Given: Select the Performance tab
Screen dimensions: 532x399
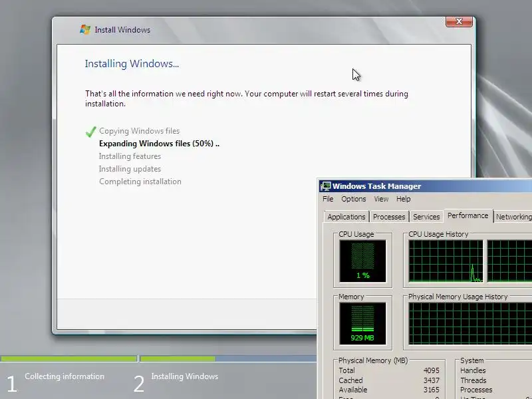Looking at the screenshot, I should [x=468, y=215].
